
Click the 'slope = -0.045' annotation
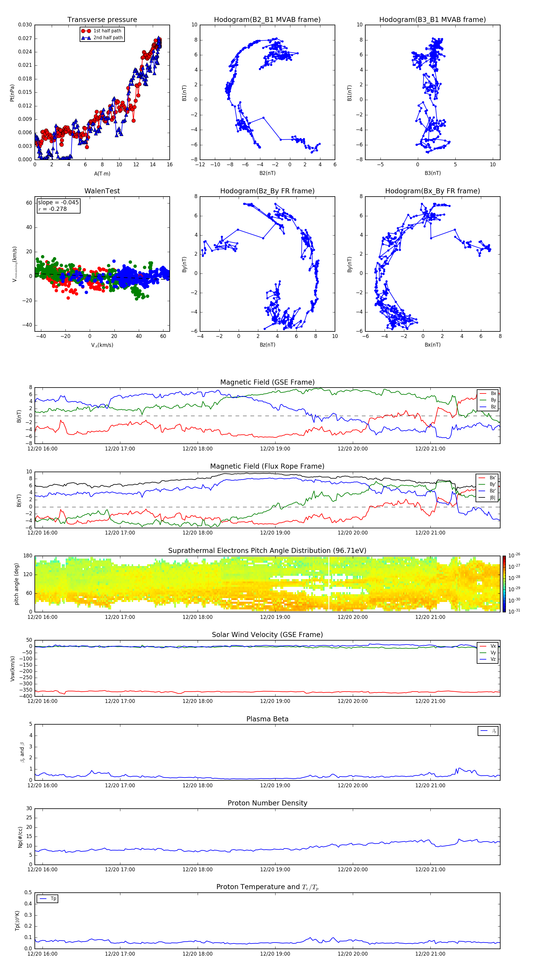(58, 203)
